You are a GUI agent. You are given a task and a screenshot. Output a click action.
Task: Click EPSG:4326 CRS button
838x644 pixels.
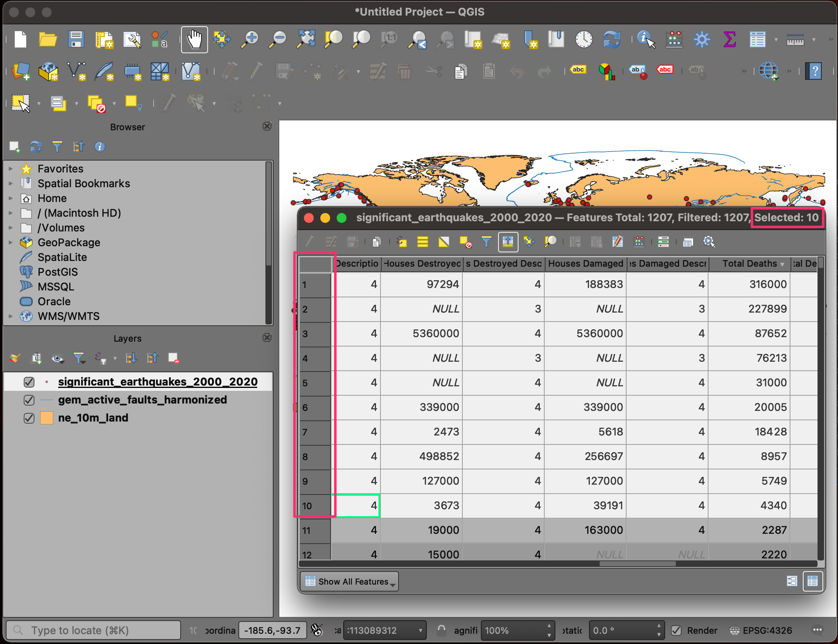(761, 630)
